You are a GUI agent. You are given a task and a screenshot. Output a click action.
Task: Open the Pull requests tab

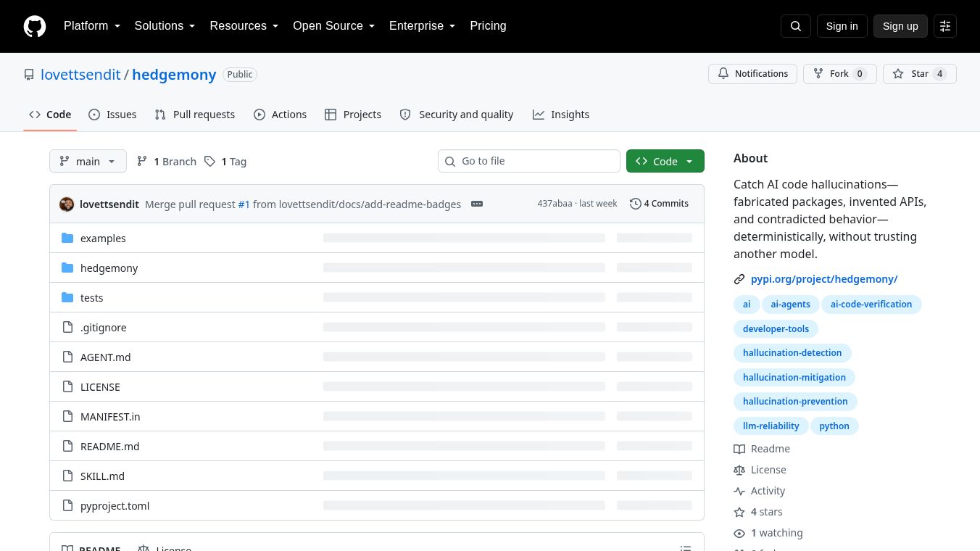(x=195, y=115)
